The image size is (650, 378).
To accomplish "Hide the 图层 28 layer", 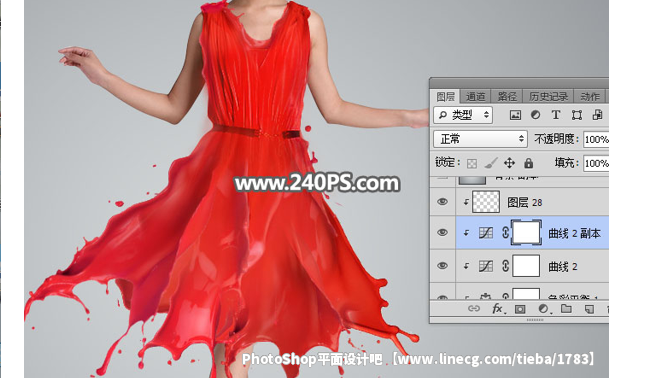I will coord(442,201).
